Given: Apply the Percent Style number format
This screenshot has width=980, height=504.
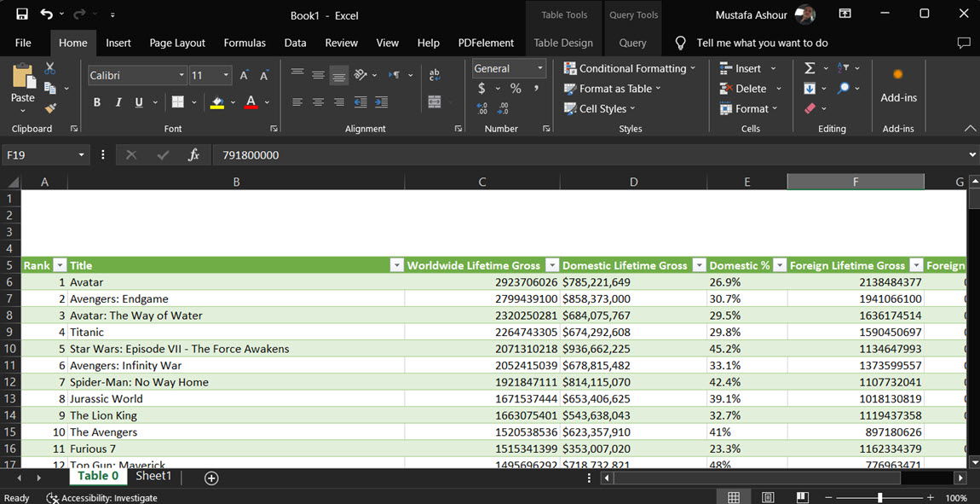Looking at the screenshot, I should [x=516, y=88].
